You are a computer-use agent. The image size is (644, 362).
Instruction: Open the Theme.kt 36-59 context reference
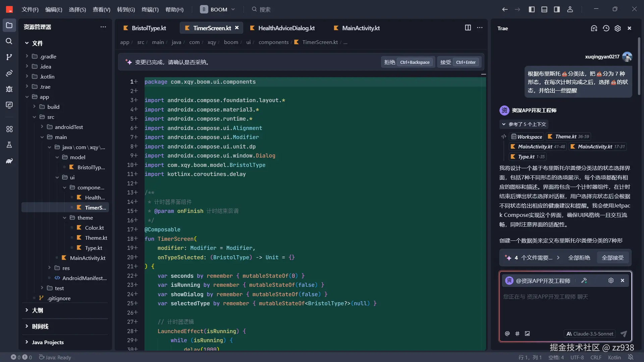(x=568, y=137)
